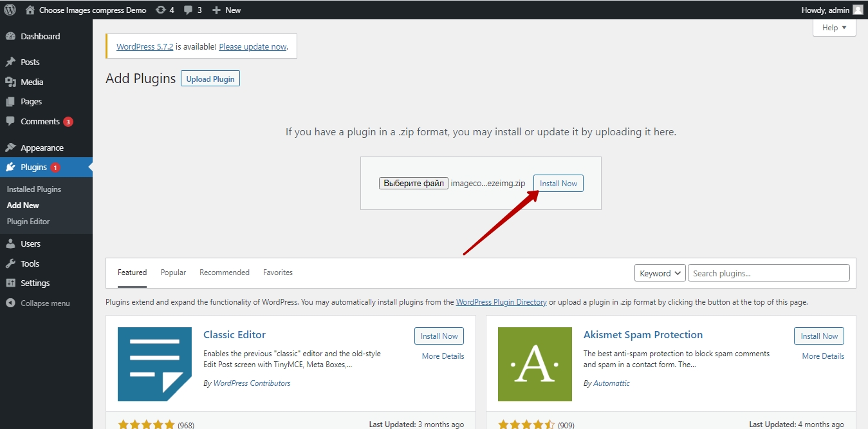
Task: Click the Media icon in the sidebar
Action: click(x=10, y=82)
